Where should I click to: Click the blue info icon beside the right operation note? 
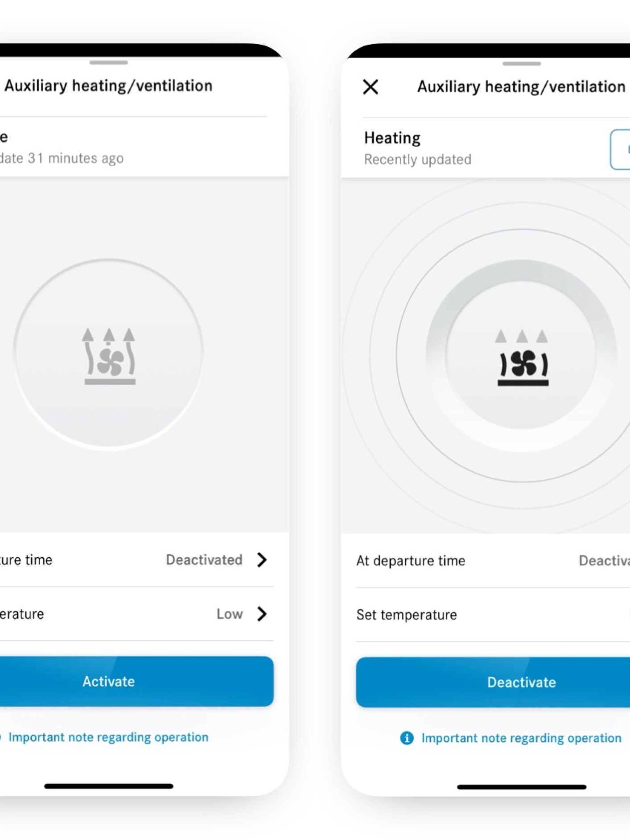[x=407, y=738]
